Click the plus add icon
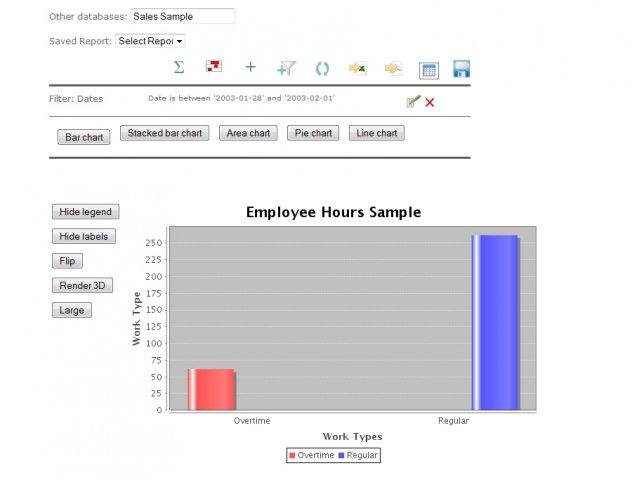Image resolution: width=632 pixels, height=480 pixels. pyautogui.click(x=251, y=67)
